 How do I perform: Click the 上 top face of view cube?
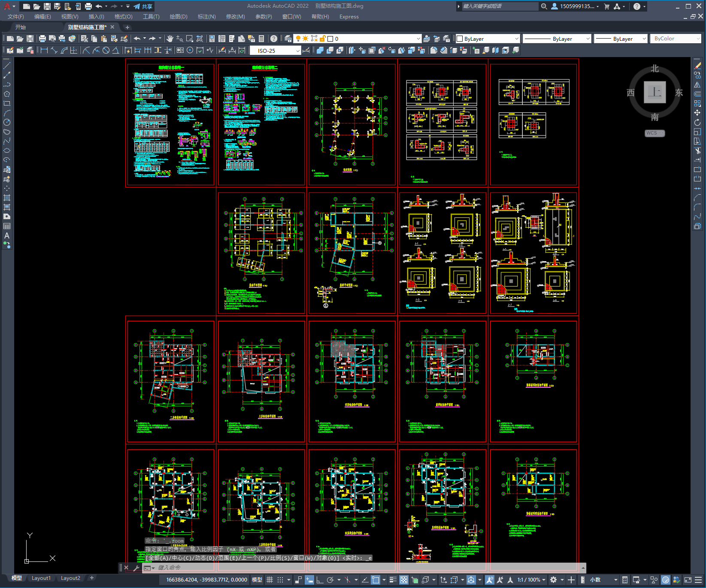tap(654, 92)
